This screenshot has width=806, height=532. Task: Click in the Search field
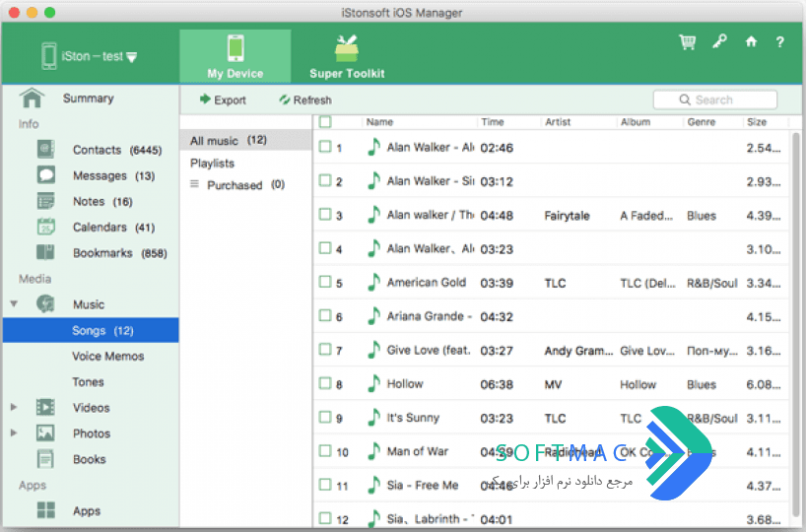pyautogui.click(x=715, y=100)
